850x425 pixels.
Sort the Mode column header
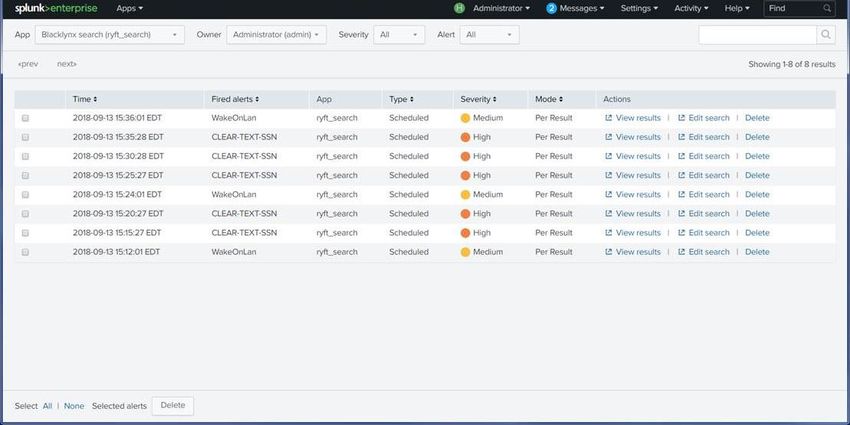tap(549, 99)
